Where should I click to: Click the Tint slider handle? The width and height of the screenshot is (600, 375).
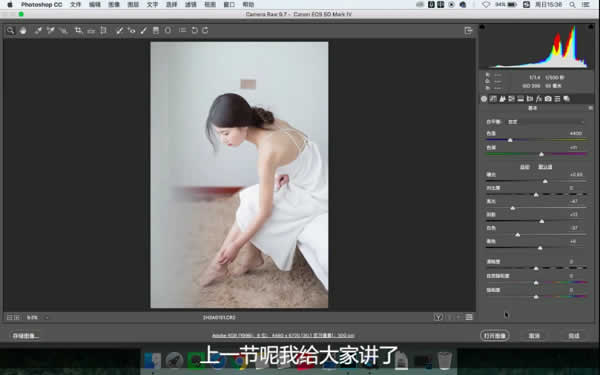(541, 154)
